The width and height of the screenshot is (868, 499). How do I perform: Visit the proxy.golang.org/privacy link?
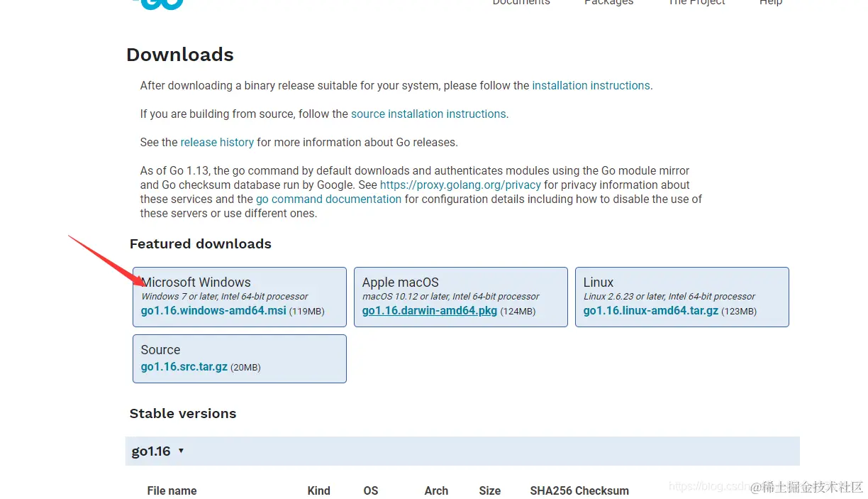[460, 185]
